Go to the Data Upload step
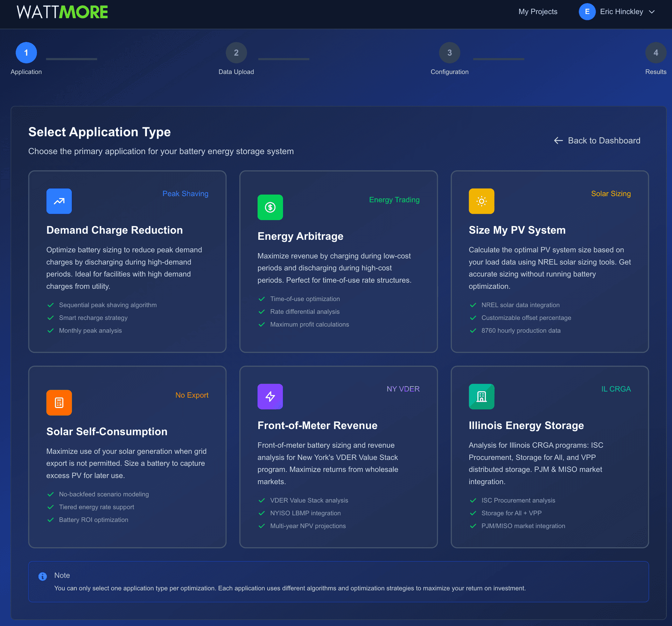 click(236, 52)
